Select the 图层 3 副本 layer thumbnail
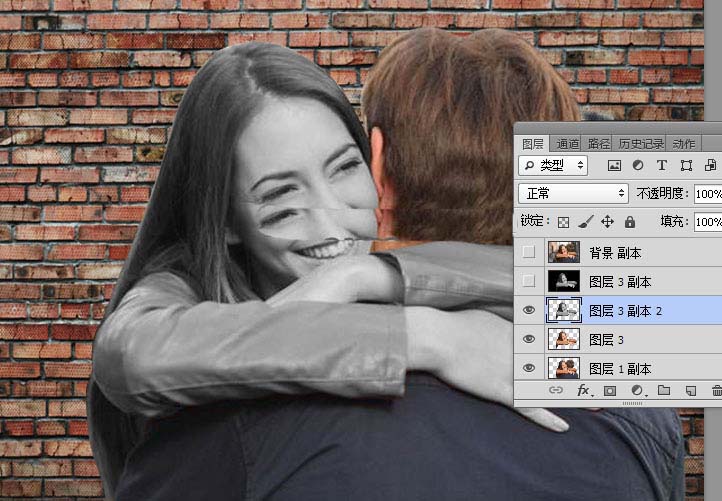The height and width of the screenshot is (501, 722). [564, 281]
